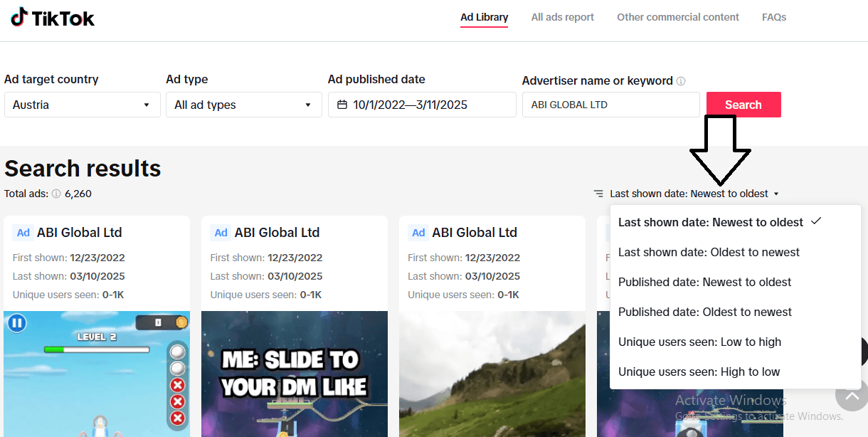Open Other commercial content tab
The height and width of the screenshot is (437, 868).
click(x=677, y=17)
